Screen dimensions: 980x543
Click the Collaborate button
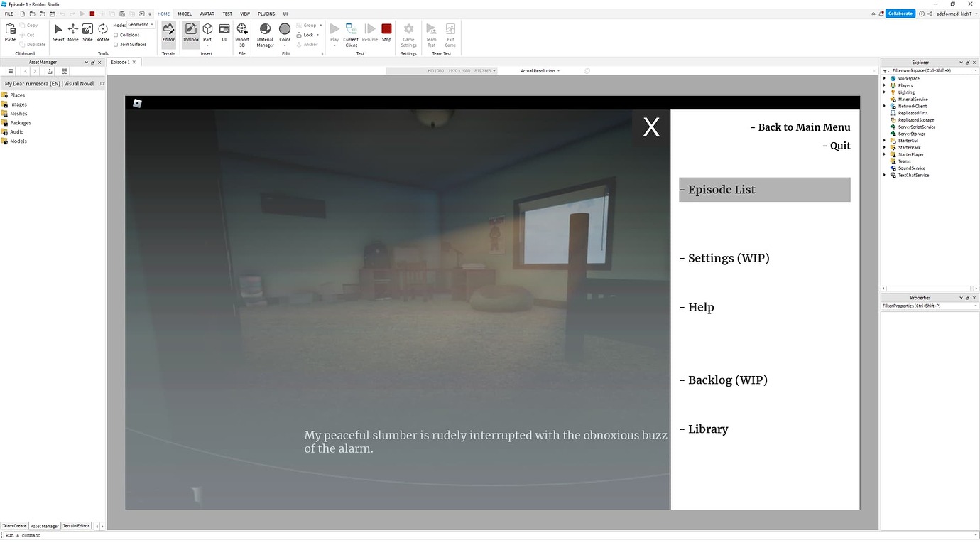(899, 13)
